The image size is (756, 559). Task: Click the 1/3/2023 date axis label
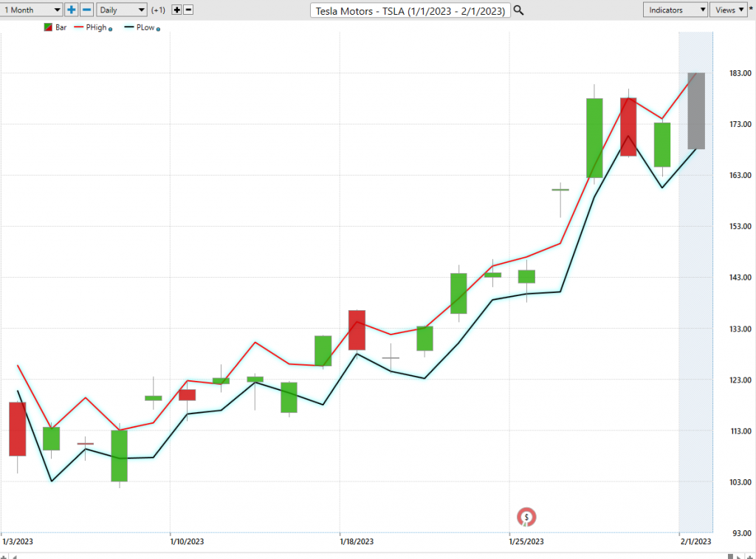click(x=18, y=541)
